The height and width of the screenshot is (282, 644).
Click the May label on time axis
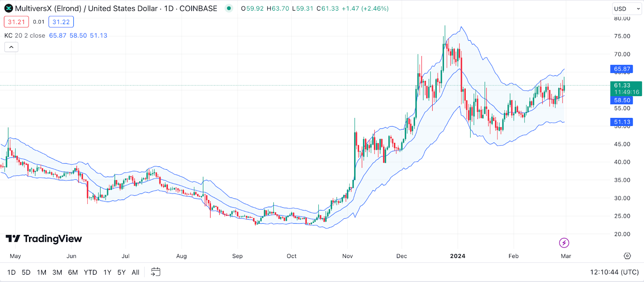[x=15, y=256]
